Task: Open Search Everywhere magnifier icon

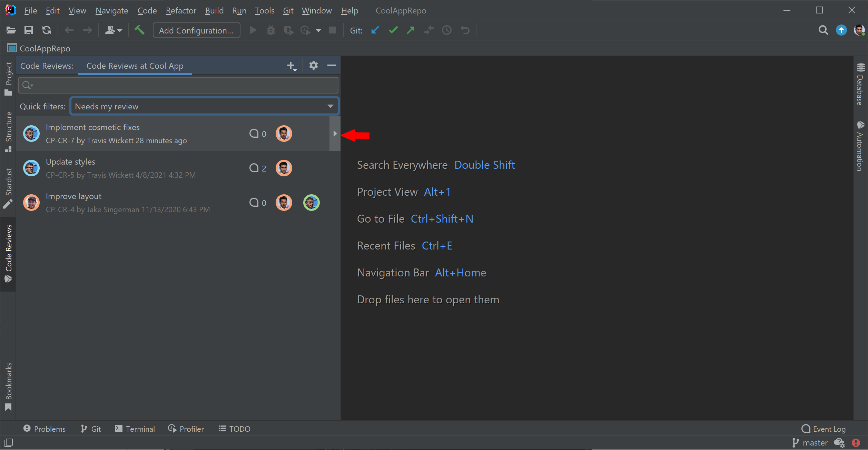Action: (x=823, y=30)
